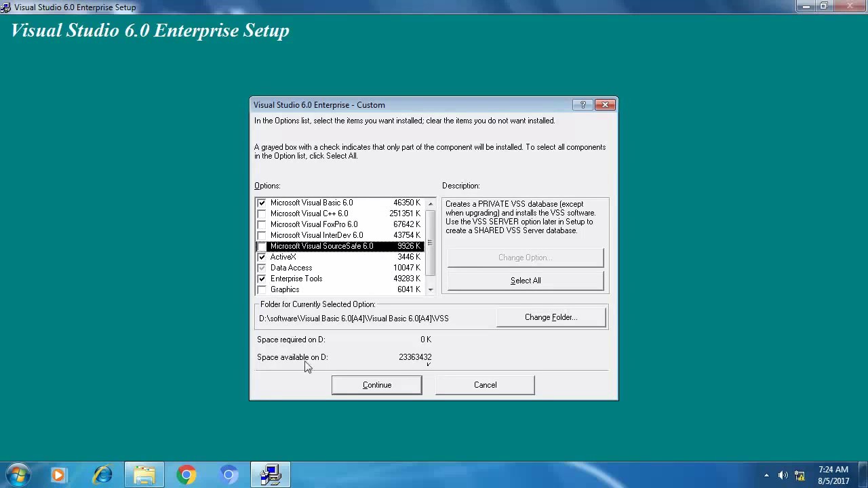The width and height of the screenshot is (868, 488).
Task: Open Google Chrome from taskbar
Action: point(186,475)
